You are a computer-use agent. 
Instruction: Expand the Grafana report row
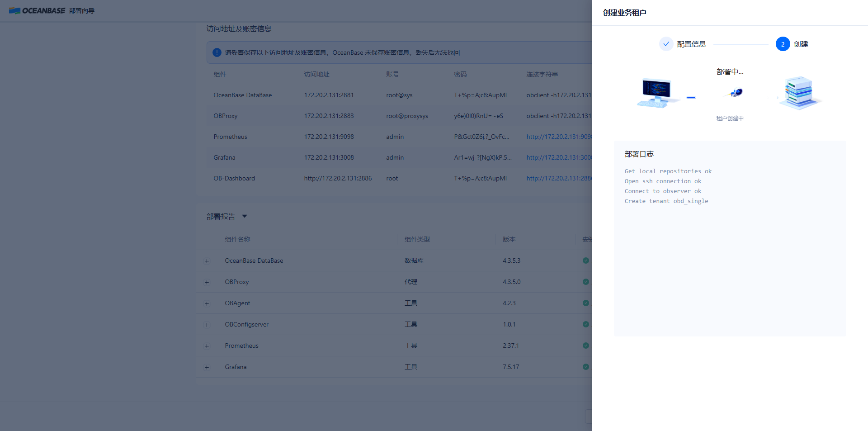[207, 367]
